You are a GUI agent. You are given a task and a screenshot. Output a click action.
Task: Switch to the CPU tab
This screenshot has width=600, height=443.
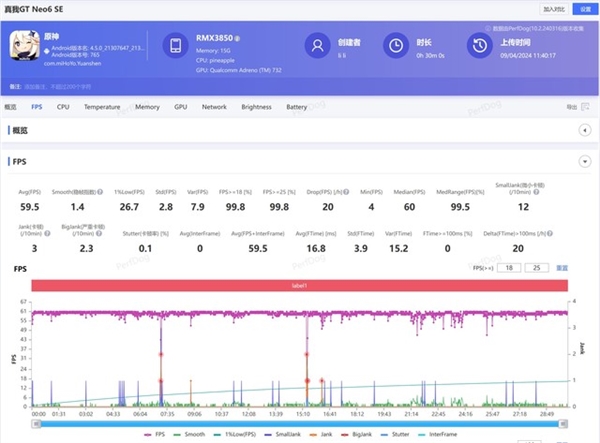(63, 106)
